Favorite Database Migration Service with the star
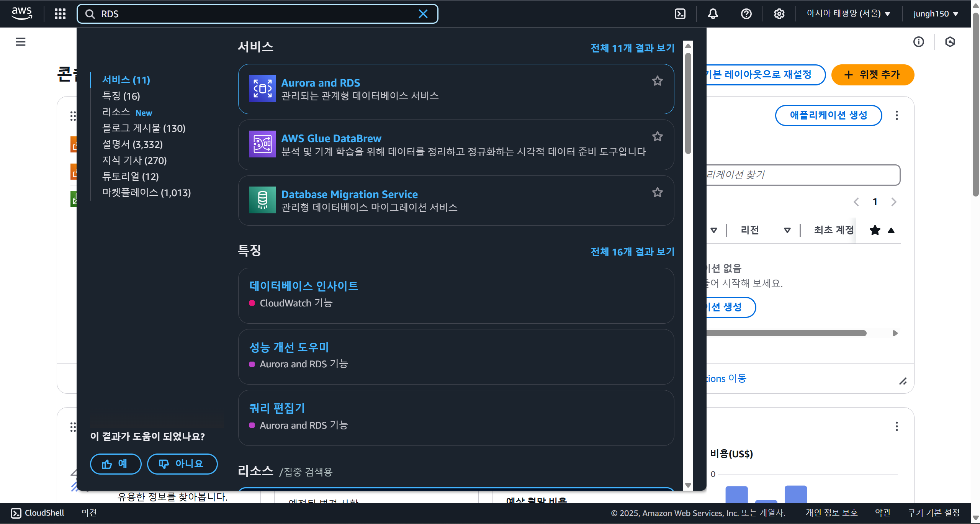This screenshot has height=524, width=980. pos(658,192)
